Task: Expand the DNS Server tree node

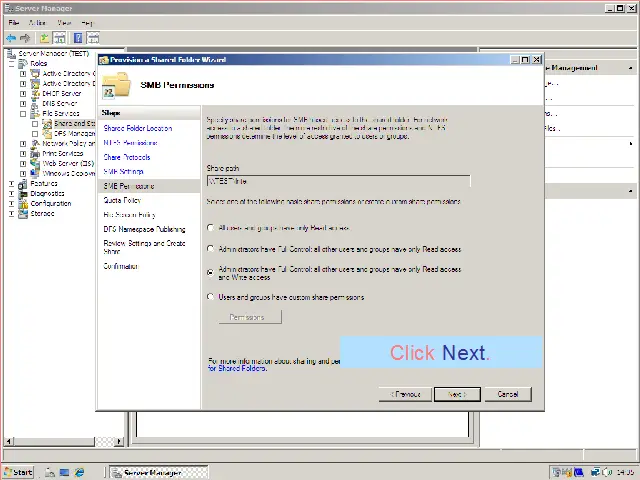Action: 23,103
